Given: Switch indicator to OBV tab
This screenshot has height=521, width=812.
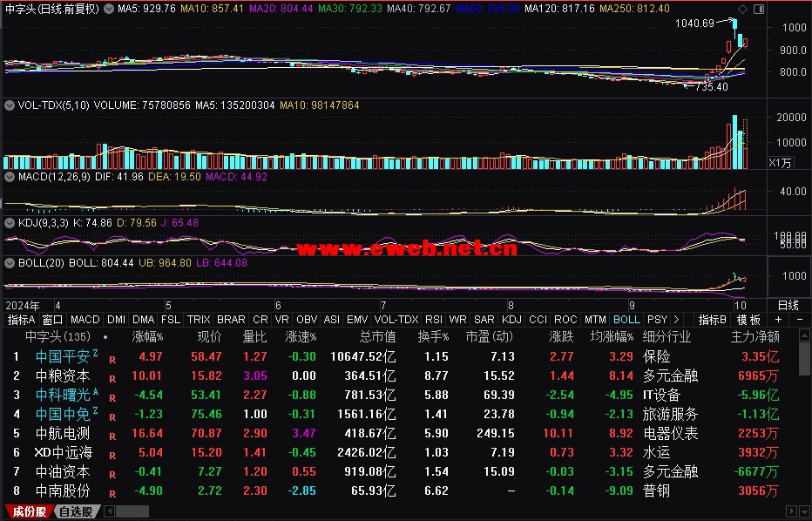Looking at the screenshot, I should (x=307, y=320).
